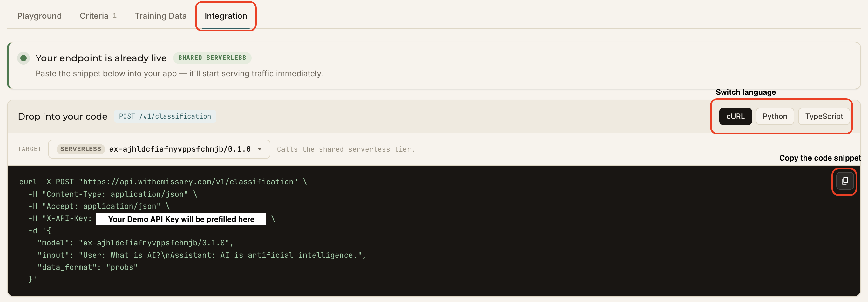Click the green endpoint live status dot
868x302 pixels.
24,58
